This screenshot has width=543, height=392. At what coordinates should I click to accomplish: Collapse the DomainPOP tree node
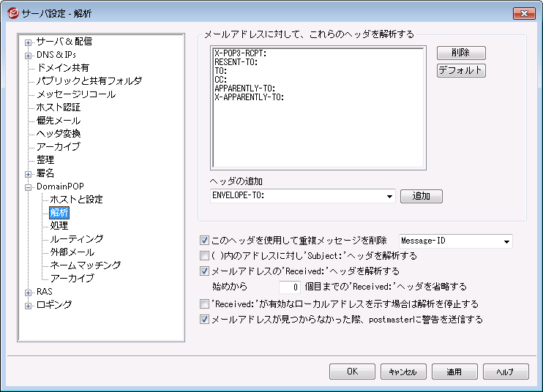click(x=29, y=186)
